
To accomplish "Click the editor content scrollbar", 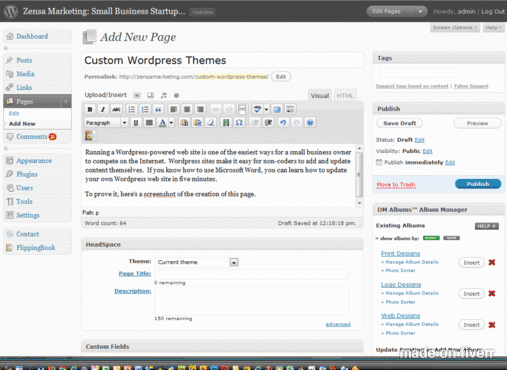I will point(359,175).
